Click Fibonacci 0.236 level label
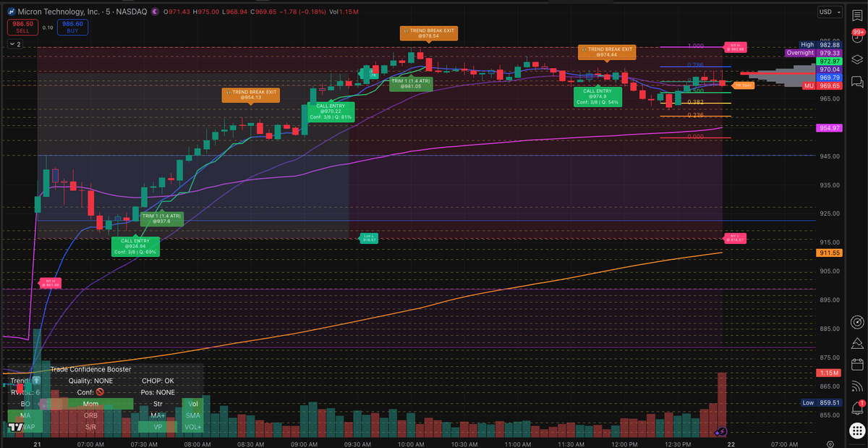Viewport: 868px width, 448px height. pos(696,115)
